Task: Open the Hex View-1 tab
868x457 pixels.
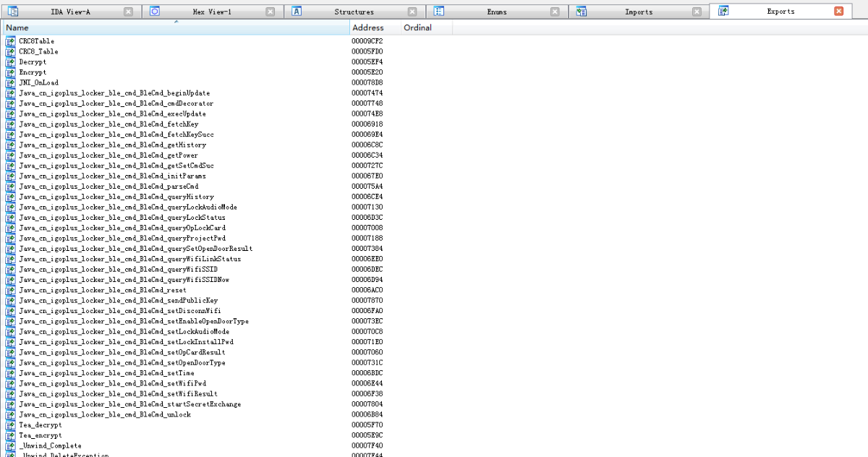Action: [213, 12]
